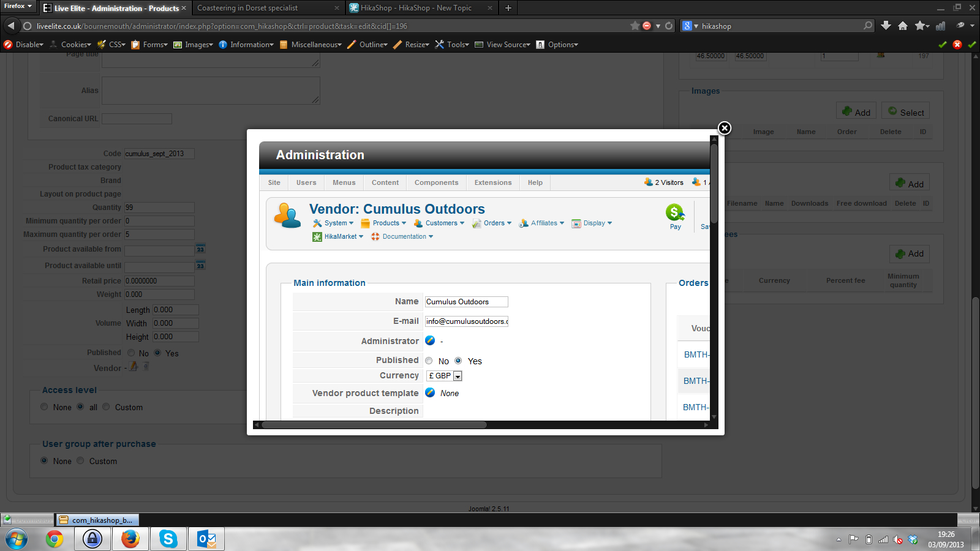Set product Published to No

(x=131, y=353)
